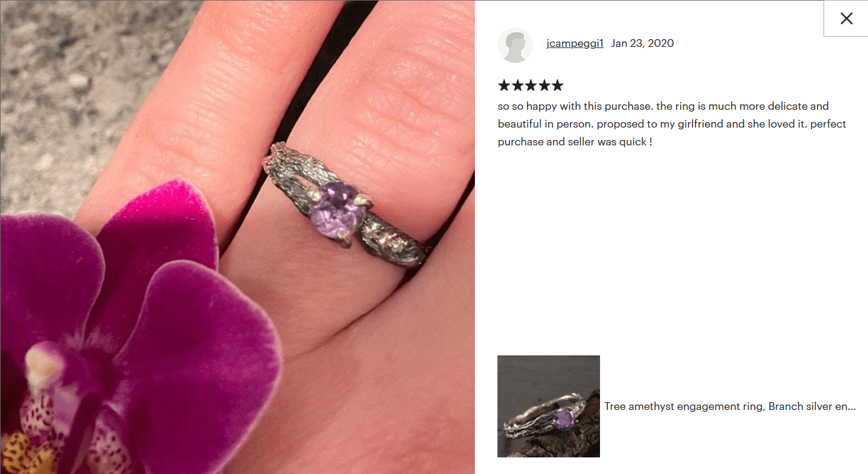The image size is (868, 474).
Task: Click the reviewer's default avatar icon
Action: pyautogui.click(x=515, y=45)
